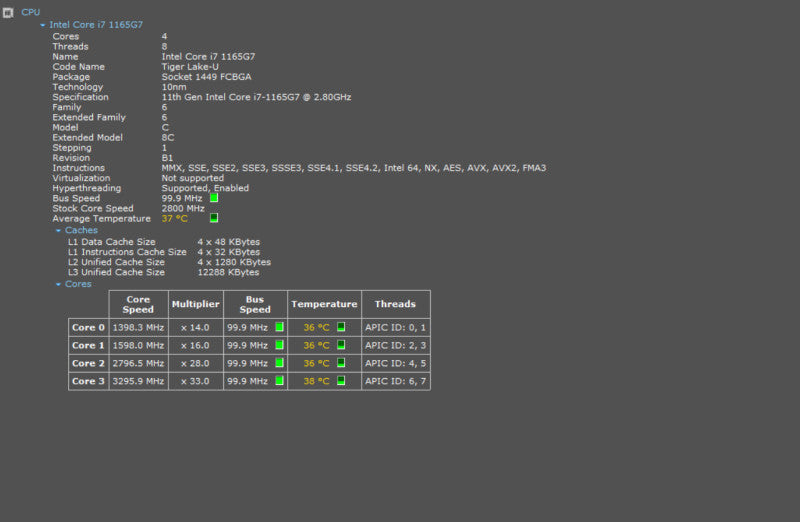Click green indicator beside Bus Speed 99.9 MHz

pyautogui.click(x=214, y=198)
